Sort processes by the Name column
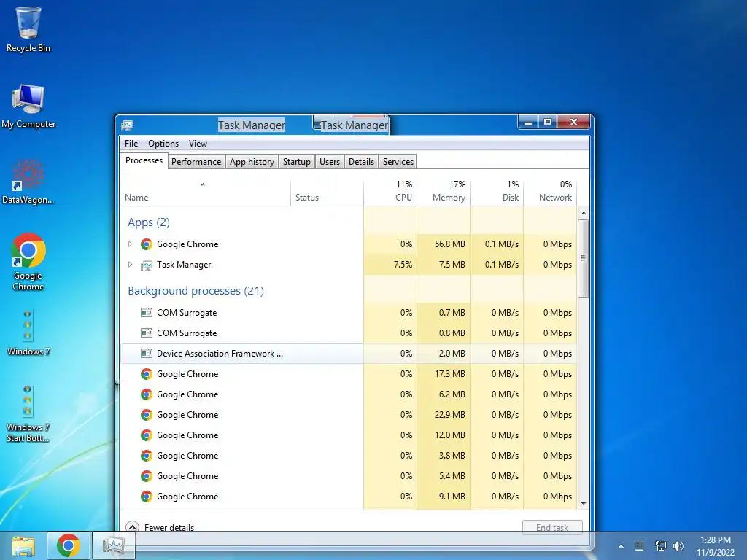The image size is (747, 560). click(205, 192)
